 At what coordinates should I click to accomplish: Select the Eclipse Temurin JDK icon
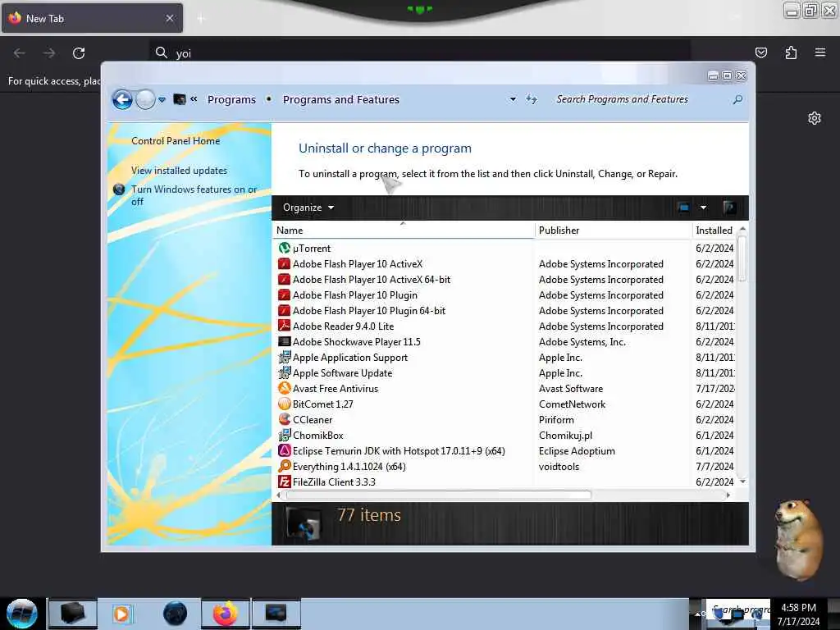coord(285,450)
